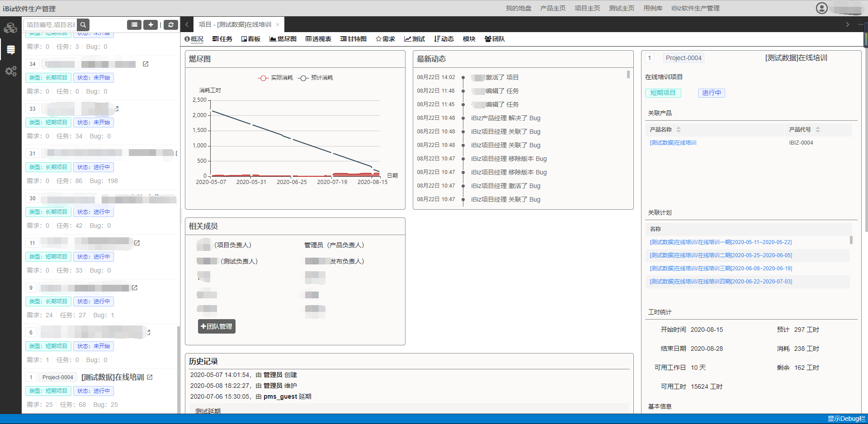Switch to 概况 overview tab
868x424 pixels.
(194, 39)
